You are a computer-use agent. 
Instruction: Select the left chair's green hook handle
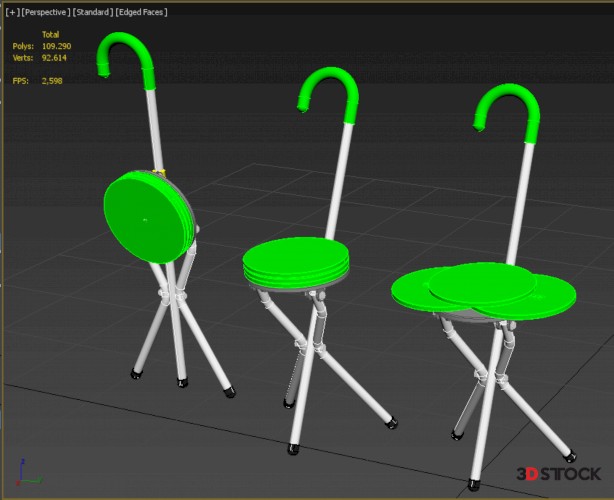point(125,59)
